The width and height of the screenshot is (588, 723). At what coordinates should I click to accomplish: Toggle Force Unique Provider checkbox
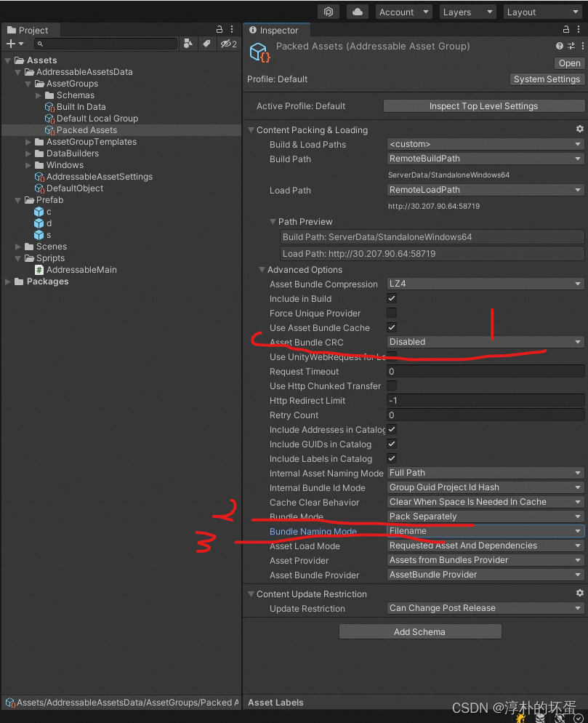tap(392, 313)
